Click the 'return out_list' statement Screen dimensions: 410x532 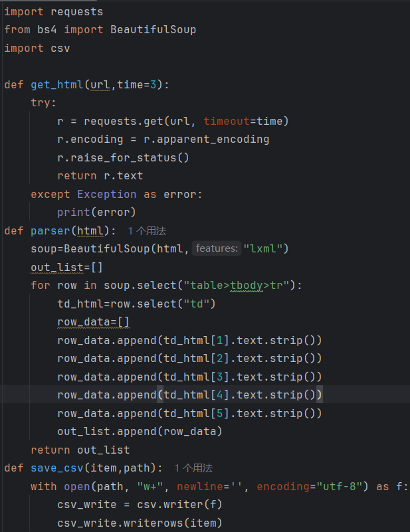tap(80, 450)
